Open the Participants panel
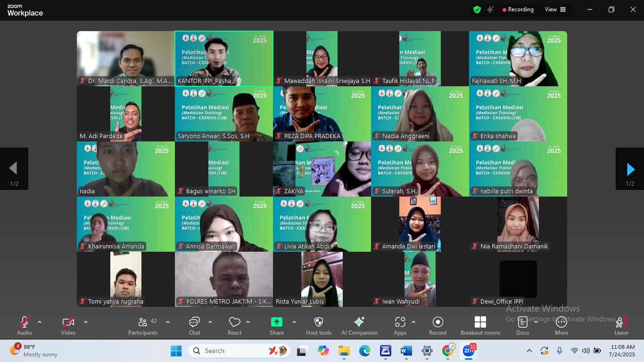Image resolution: width=644 pixels, height=362 pixels. tap(142, 325)
